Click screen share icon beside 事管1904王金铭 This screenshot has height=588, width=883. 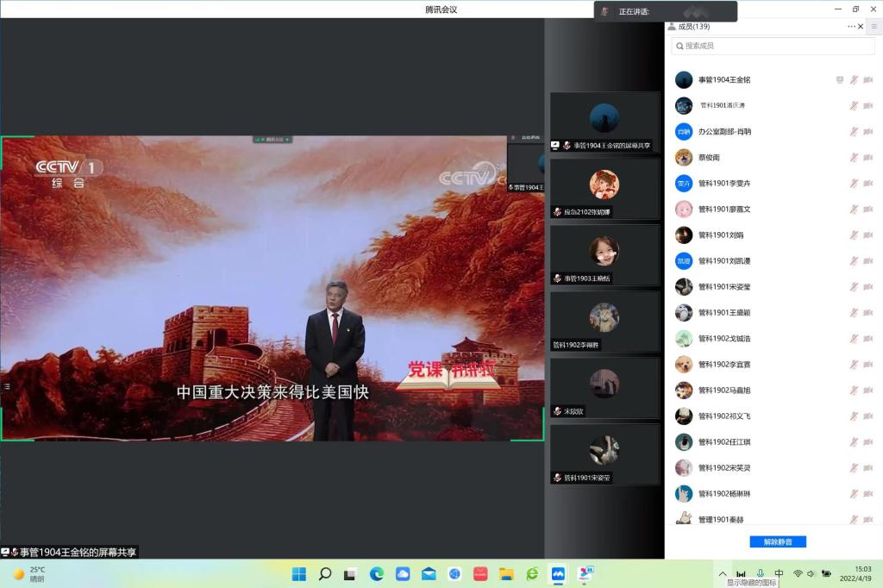pos(840,80)
